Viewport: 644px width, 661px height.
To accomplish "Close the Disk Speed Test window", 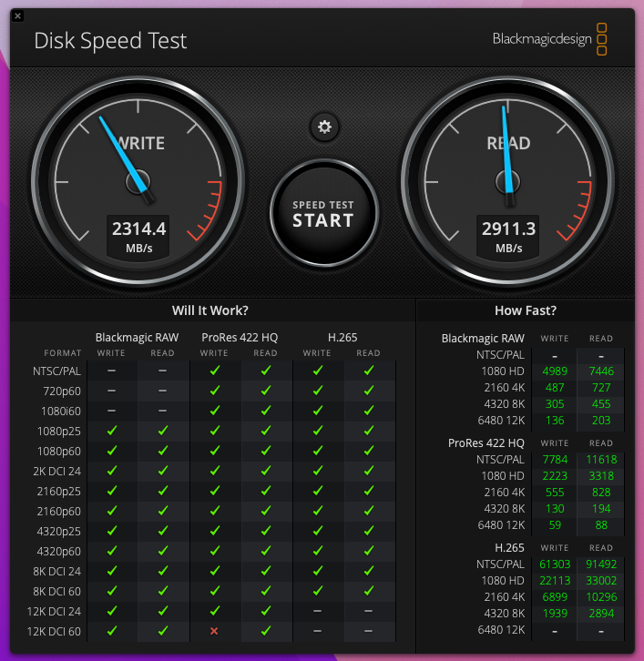I will 17,16.
